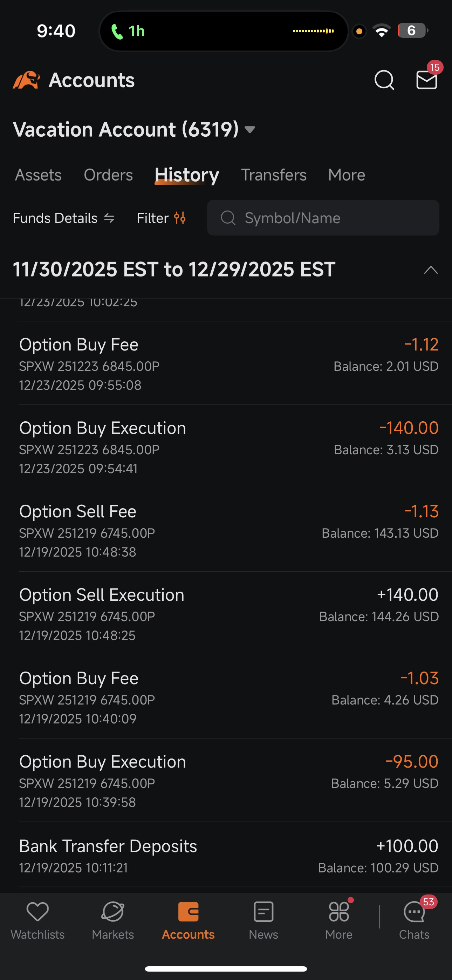Image resolution: width=452 pixels, height=980 pixels.
Task: Tap the Accounts wallet icon
Action: (x=189, y=912)
